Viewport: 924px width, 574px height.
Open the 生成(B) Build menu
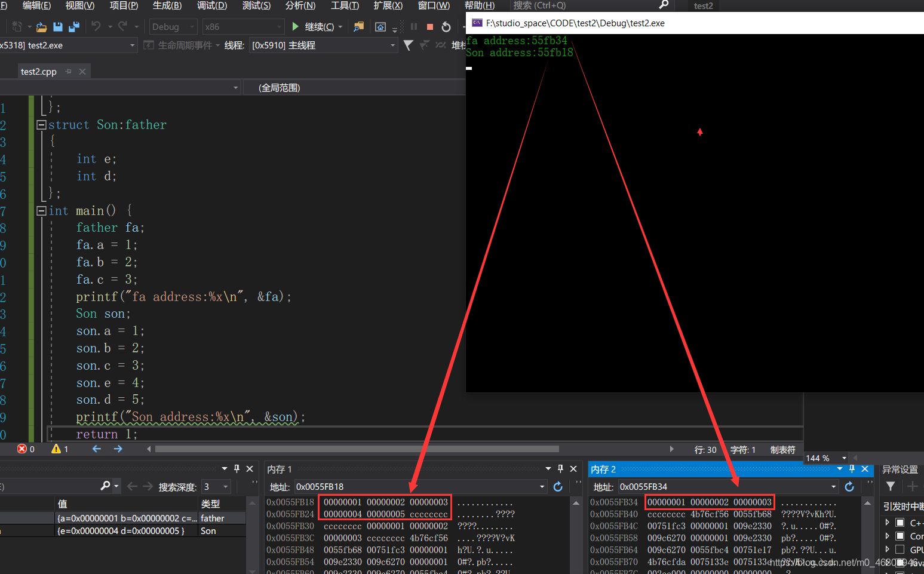coord(167,5)
